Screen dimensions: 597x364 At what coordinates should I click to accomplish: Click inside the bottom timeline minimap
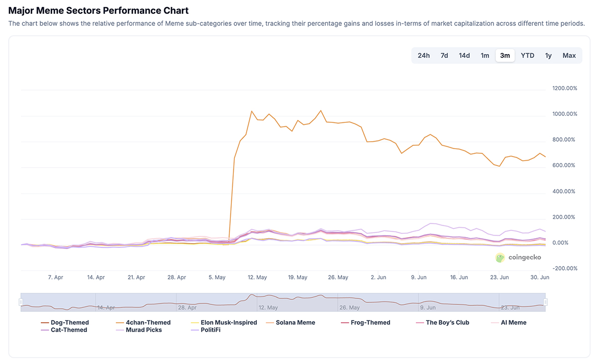(x=284, y=301)
